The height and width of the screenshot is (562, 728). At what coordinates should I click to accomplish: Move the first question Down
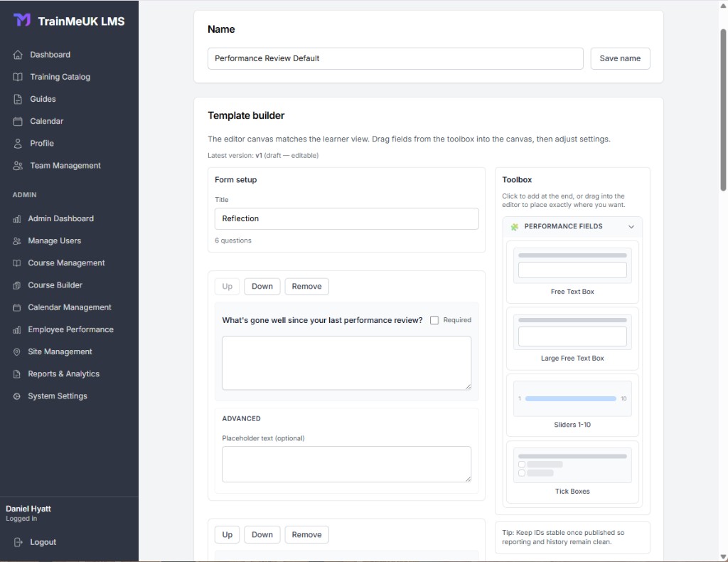click(x=262, y=286)
